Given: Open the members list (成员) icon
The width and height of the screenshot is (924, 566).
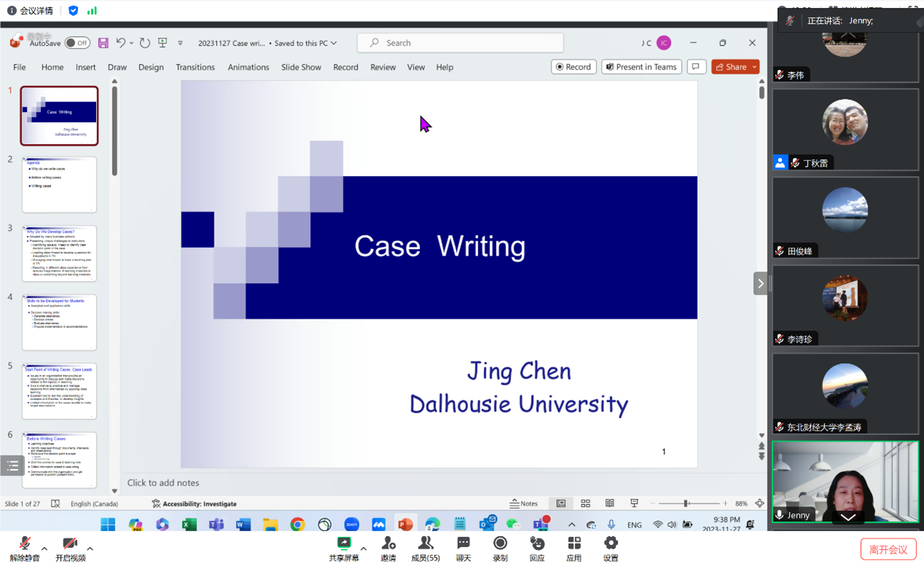Looking at the screenshot, I should [425, 549].
